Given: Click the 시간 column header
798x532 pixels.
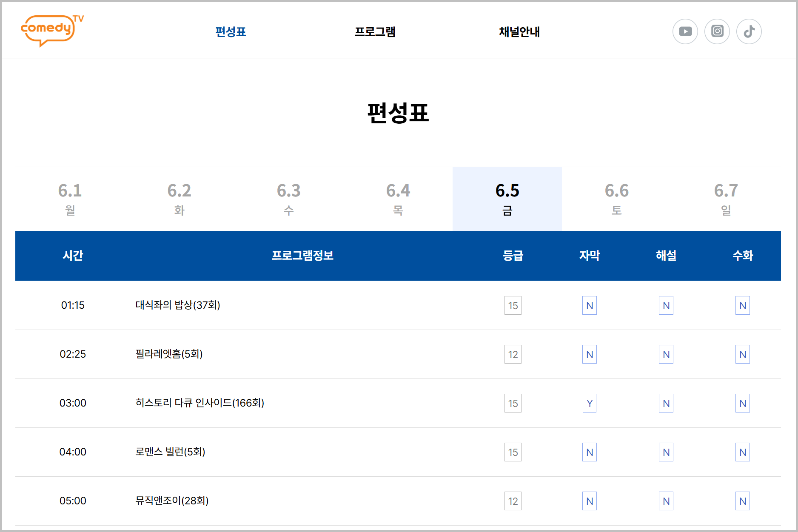Looking at the screenshot, I should click(73, 256).
